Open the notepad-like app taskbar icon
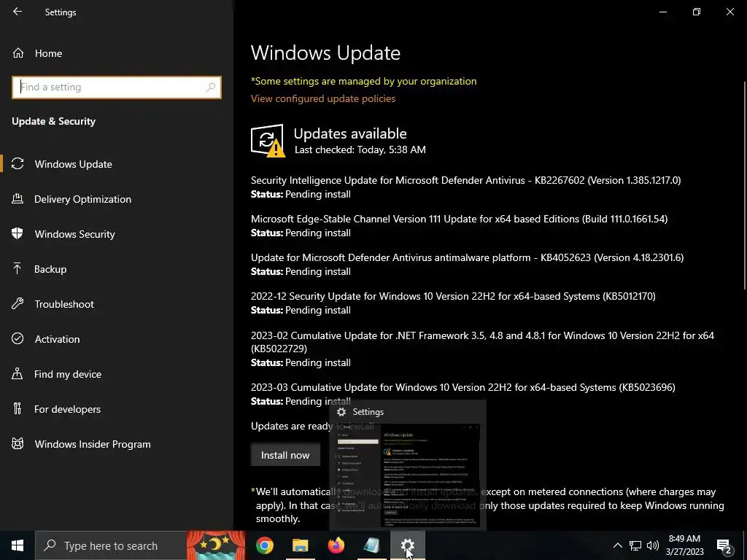747x560 pixels. click(x=371, y=545)
